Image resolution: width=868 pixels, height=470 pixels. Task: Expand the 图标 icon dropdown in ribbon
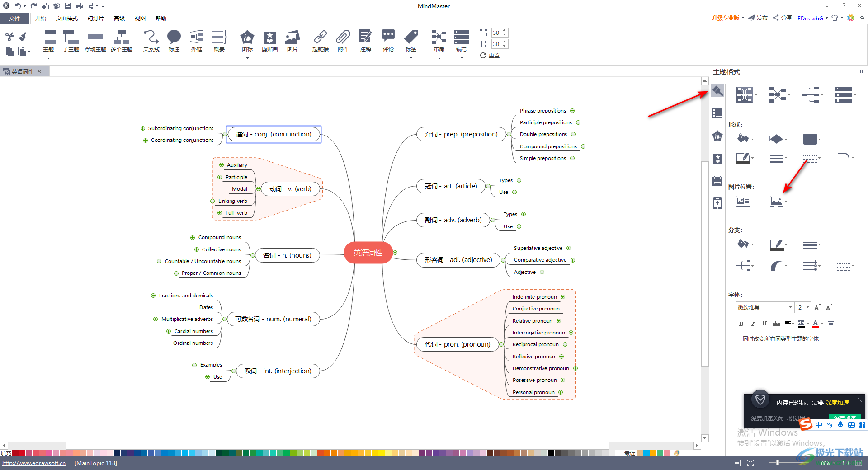[247, 58]
